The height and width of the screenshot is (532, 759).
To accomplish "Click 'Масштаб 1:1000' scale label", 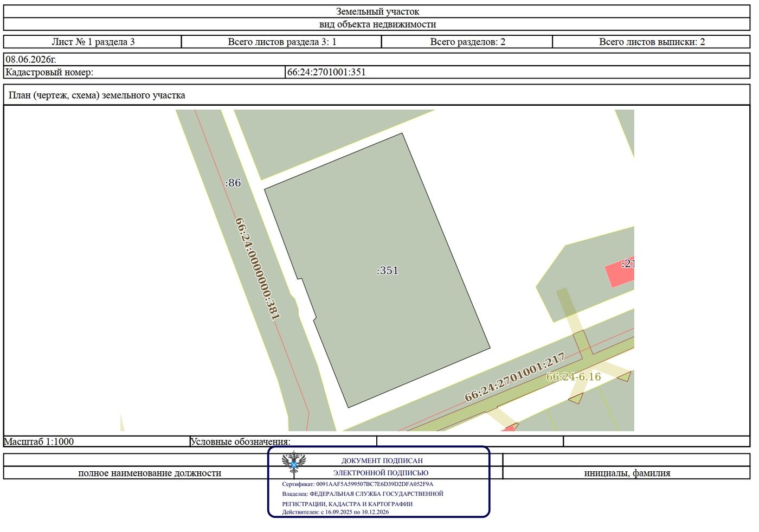I will click(x=39, y=441).
